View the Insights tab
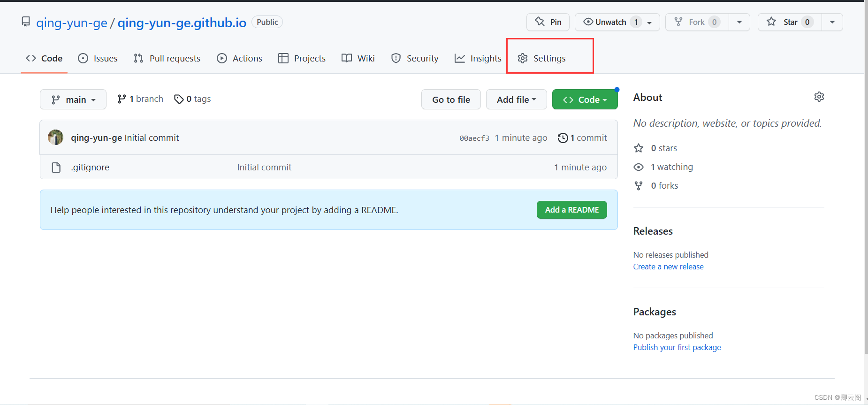The width and height of the screenshot is (868, 405). [478, 58]
